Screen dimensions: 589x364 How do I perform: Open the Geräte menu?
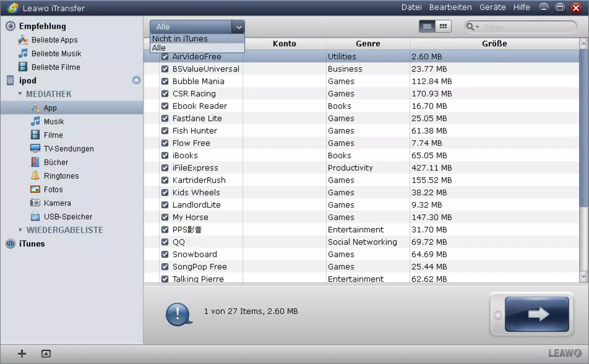[492, 7]
